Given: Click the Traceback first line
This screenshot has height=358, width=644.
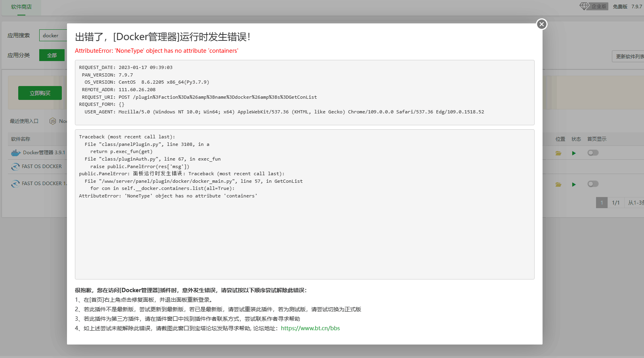Looking at the screenshot, I should pyautogui.click(x=127, y=137).
